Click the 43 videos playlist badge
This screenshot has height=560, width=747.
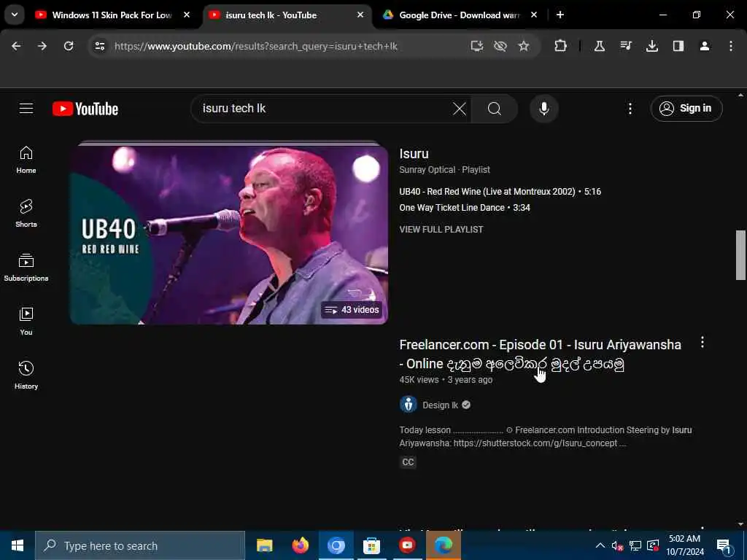(352, 310)
